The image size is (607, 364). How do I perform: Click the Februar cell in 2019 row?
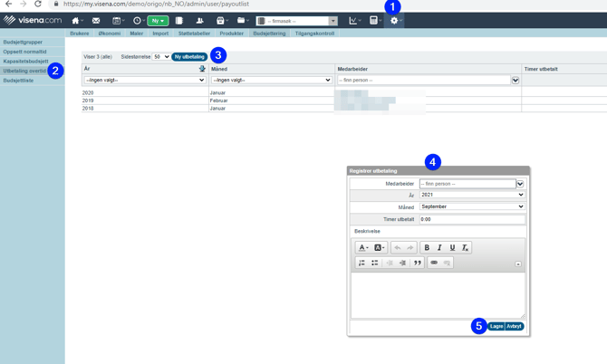coord(218,101)
